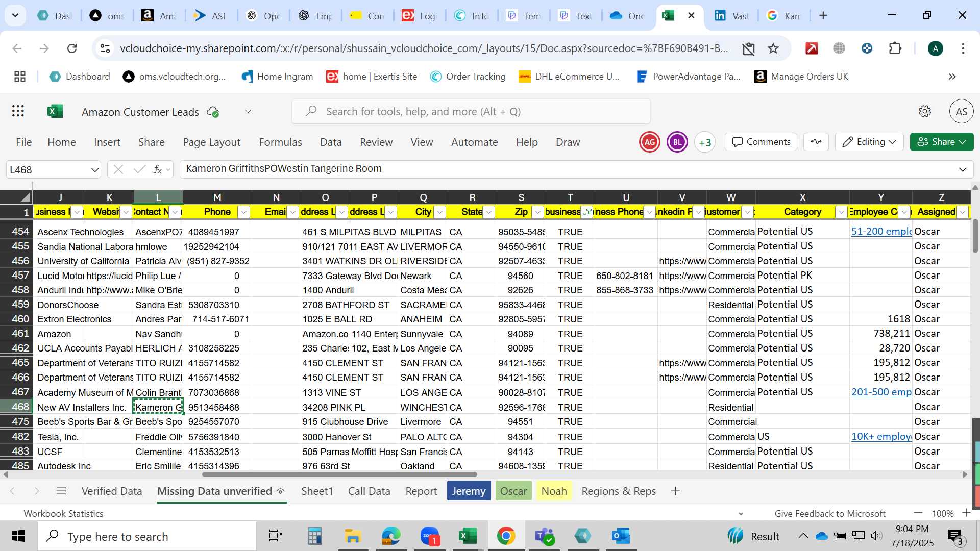Open Workbook Statistics in the status bar
Screen dimensions: 980x551
point(63,514)
